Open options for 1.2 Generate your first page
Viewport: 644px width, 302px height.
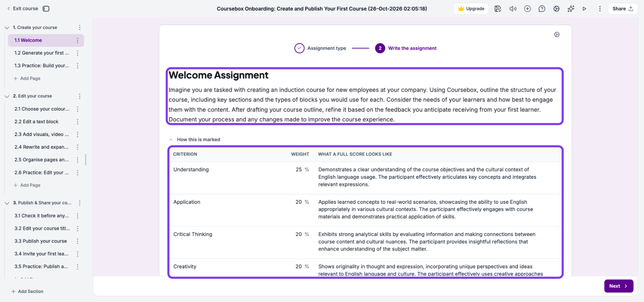pyautogui.click(x=77, y=53)
